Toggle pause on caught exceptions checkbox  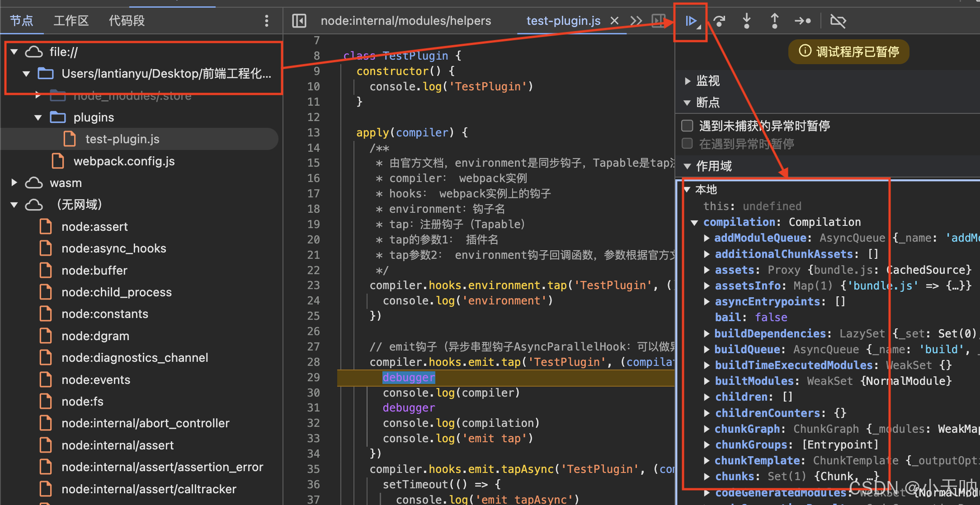pos(687,144)
